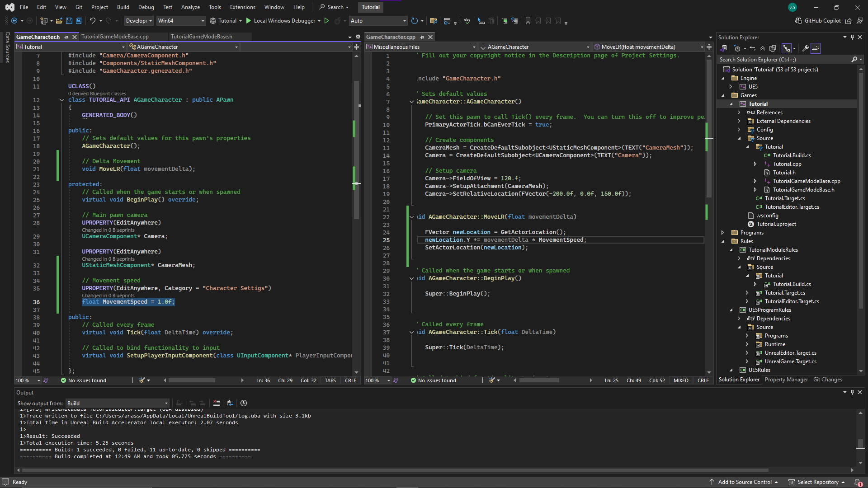The width and height of the screenshot is (868, 488).
Task: Open the left editor 100% zoom dropdown
Action: 28,380
